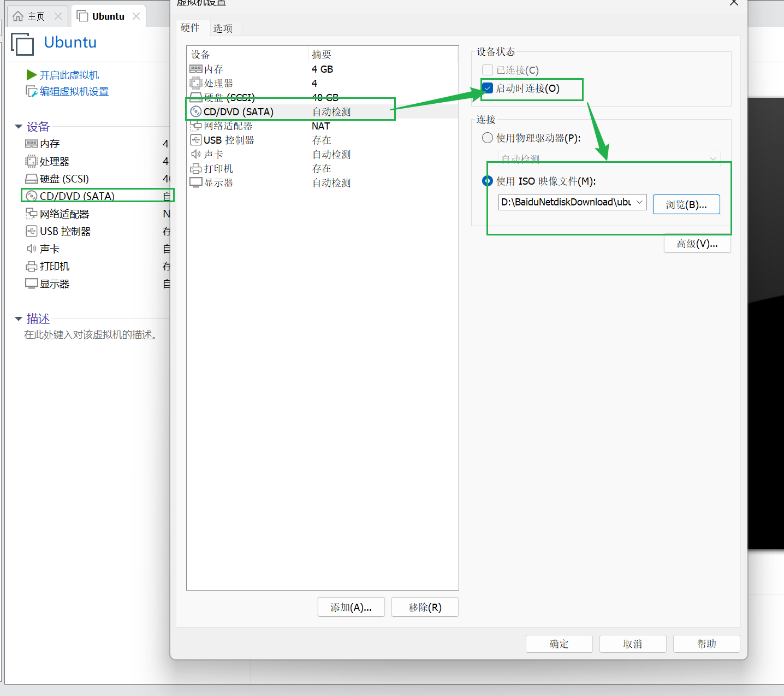Open the ISO image path dropdown
784x696 pixels.
[x=639, y=202]
